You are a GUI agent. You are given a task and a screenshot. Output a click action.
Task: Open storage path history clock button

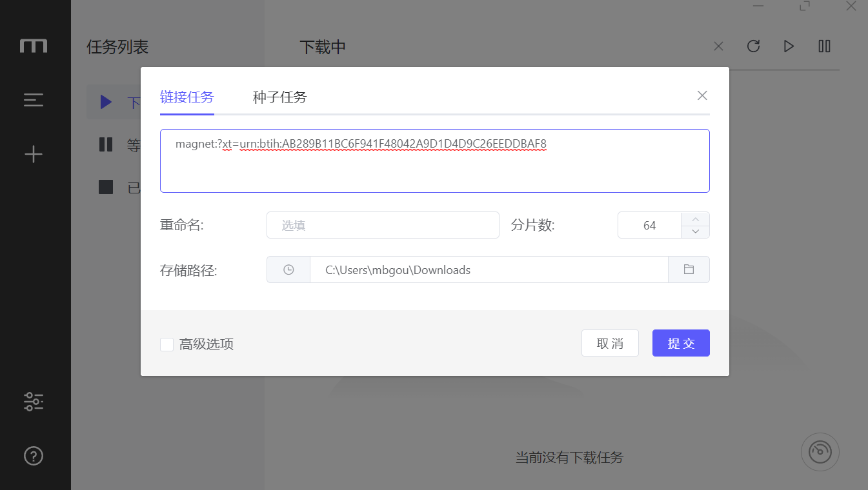(x=288, y=270)
